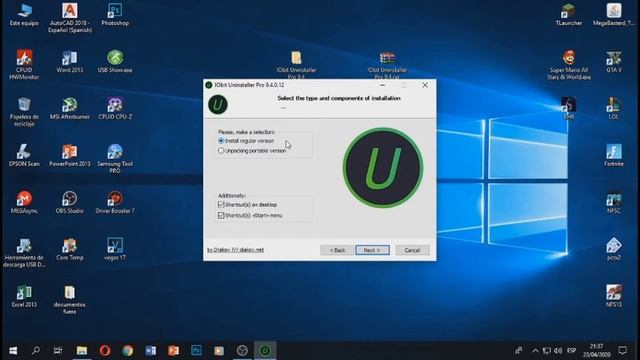
Task: Open Excel 2013 desktop shortcut
Action: click(x=24, y=296)
